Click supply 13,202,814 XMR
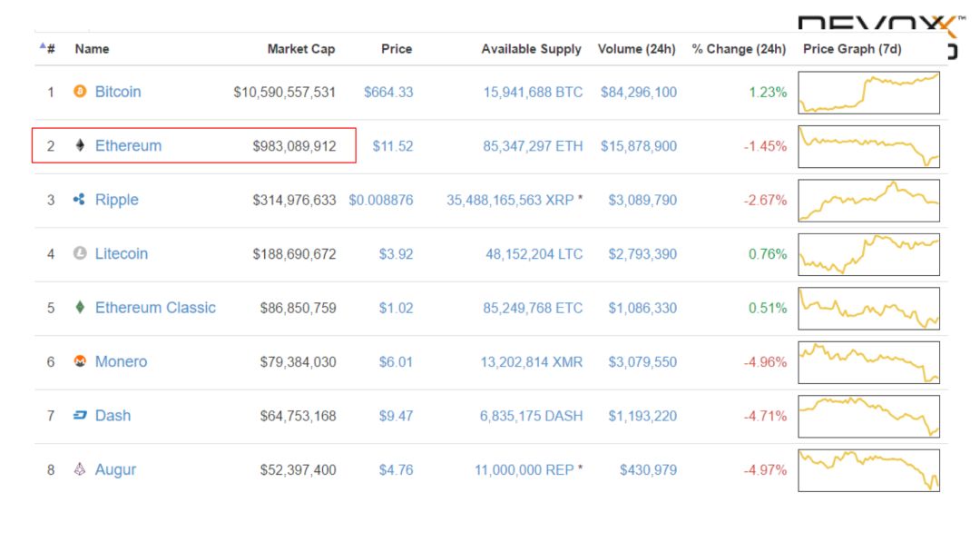 [x=532, y=362]
